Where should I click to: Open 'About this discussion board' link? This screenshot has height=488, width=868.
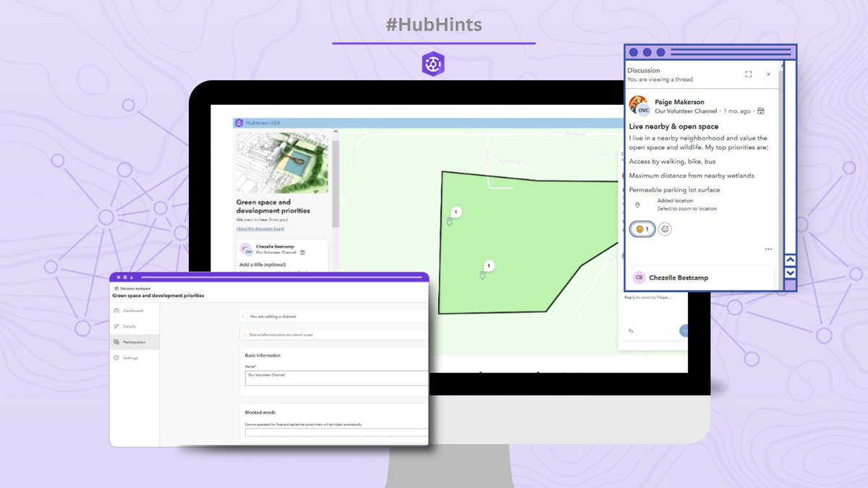tap(260, 228)
